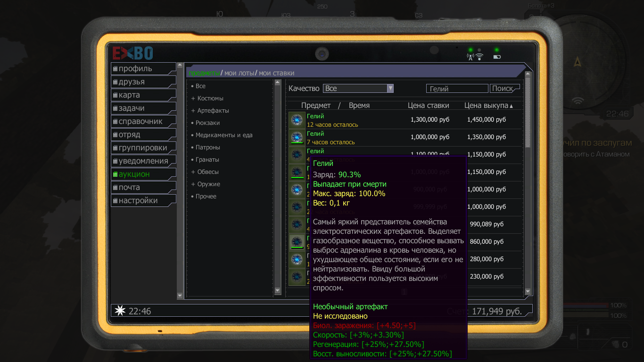The width and height of the screenshot is (644, 362).
Task: Open the друзья menu section
Action: (x=143, y=82)
